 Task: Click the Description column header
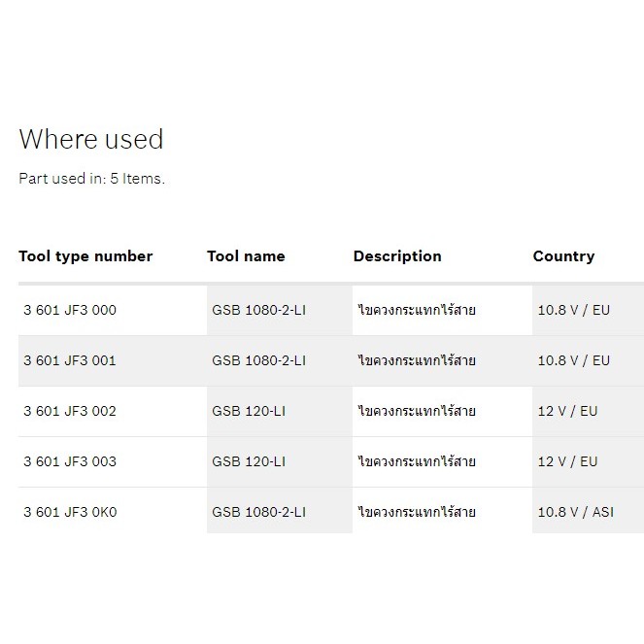(397, 256)
